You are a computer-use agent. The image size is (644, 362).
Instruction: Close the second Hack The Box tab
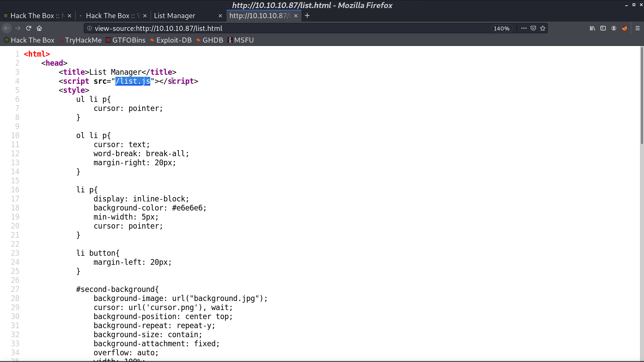point(145,16)
